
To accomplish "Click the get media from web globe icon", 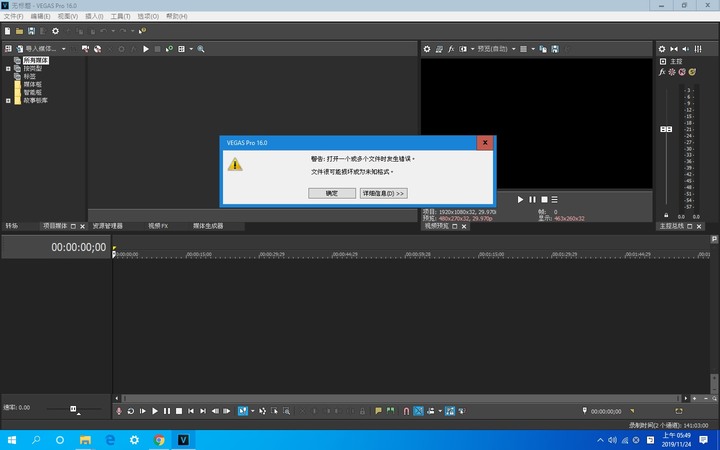I will (x=97, y=49).
